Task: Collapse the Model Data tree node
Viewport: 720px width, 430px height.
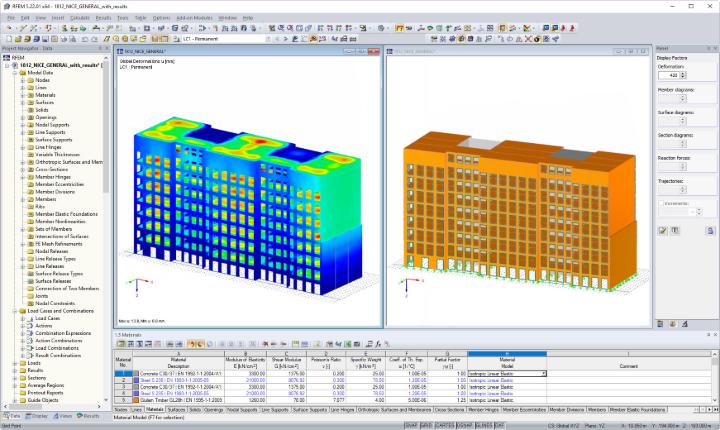Action: coord(15,73)
